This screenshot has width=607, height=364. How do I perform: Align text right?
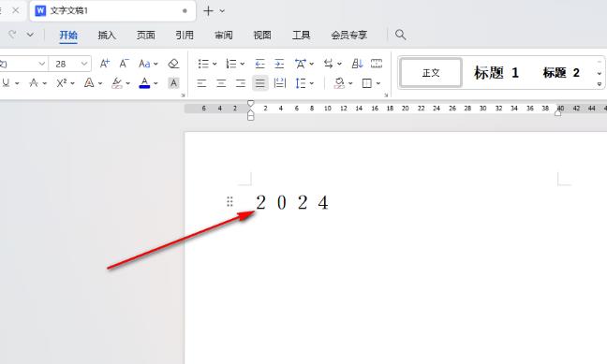pyautogui.click(x=241, y=83)
